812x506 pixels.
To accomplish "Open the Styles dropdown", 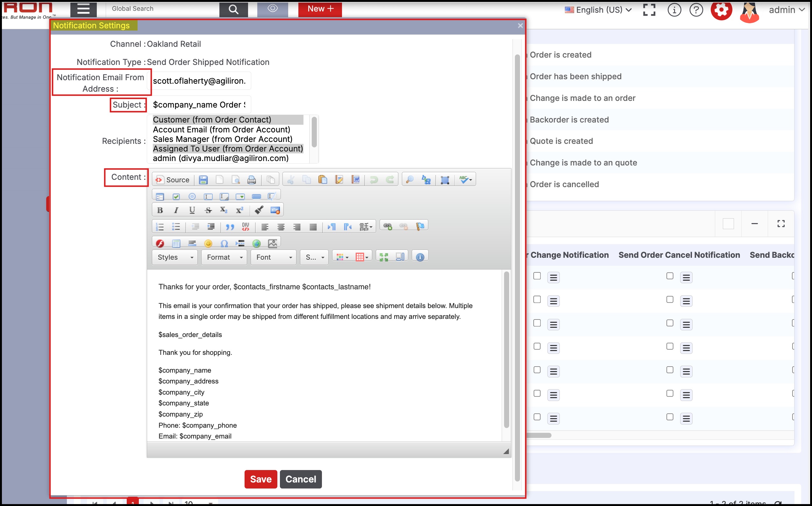I will (175, 257).
